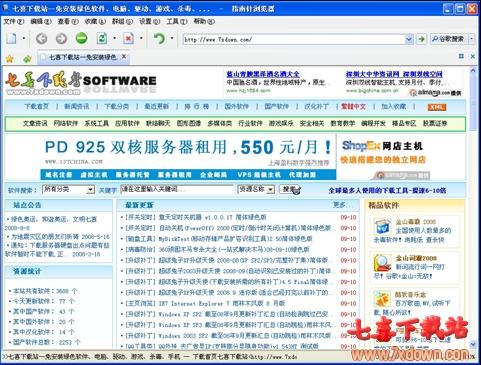Close the 七喜下载站 browser tab

tap(124, 57)
